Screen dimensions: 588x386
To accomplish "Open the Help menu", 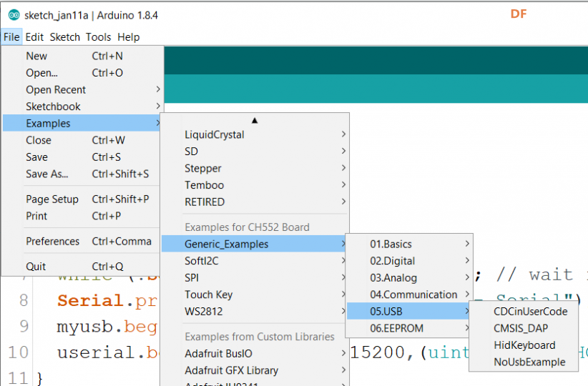I will (129, 37).
